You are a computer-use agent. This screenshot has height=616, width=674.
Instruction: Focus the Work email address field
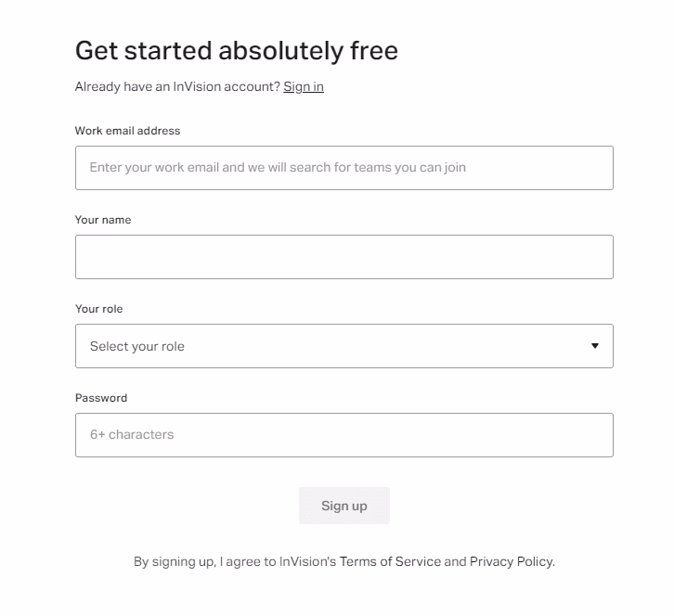click(344, 168)
